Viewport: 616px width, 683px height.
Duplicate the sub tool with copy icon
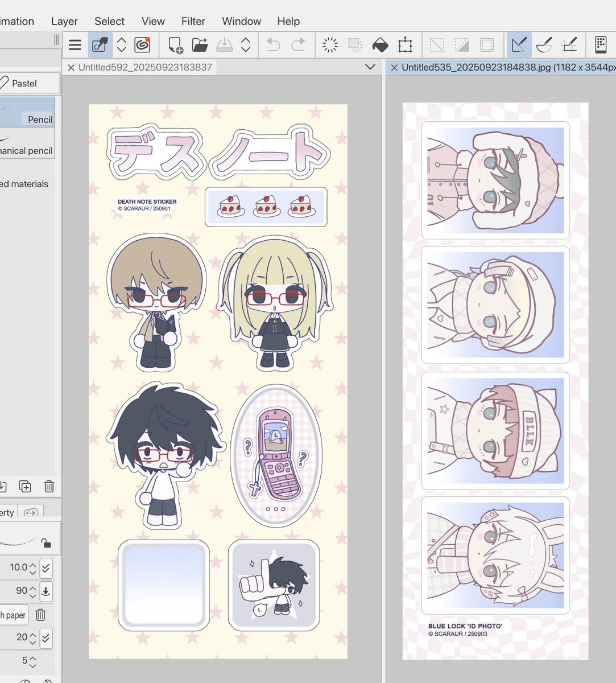point(24,486)
